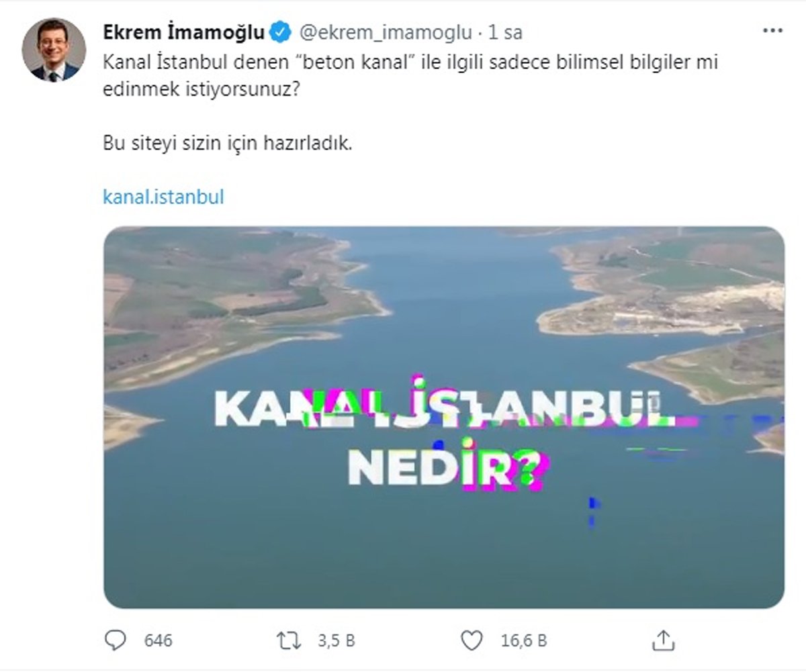Click the 3,5 B retweet count
Image resolution: width=806 pixels, height=672 pixels.
click(336, 640)
